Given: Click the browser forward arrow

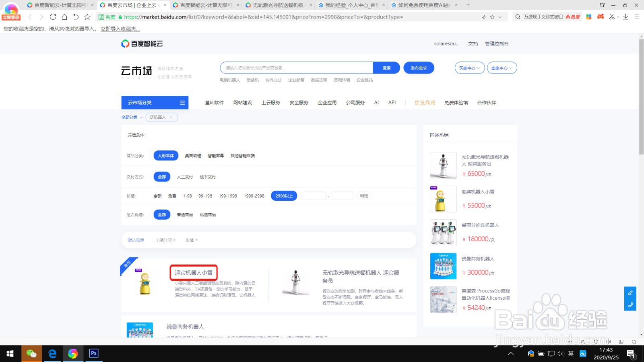Looking at the screenshot, I should pos(41,17).
